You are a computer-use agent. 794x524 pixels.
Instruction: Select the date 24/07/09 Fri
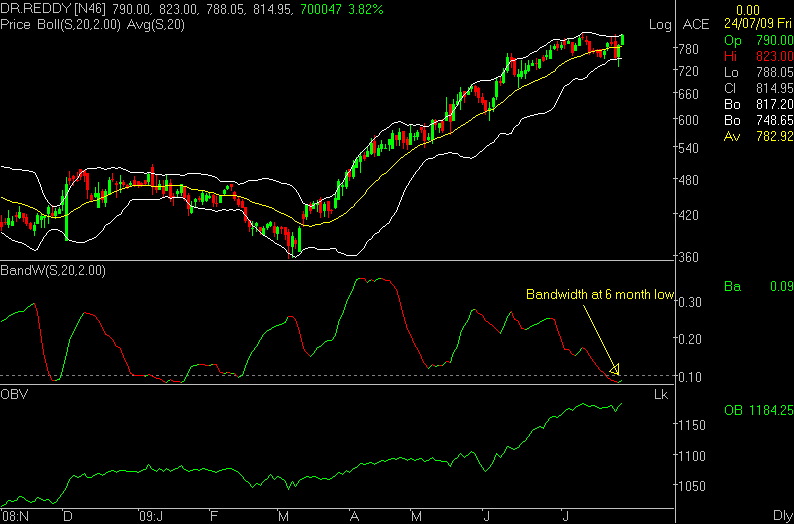pos(758,24)
